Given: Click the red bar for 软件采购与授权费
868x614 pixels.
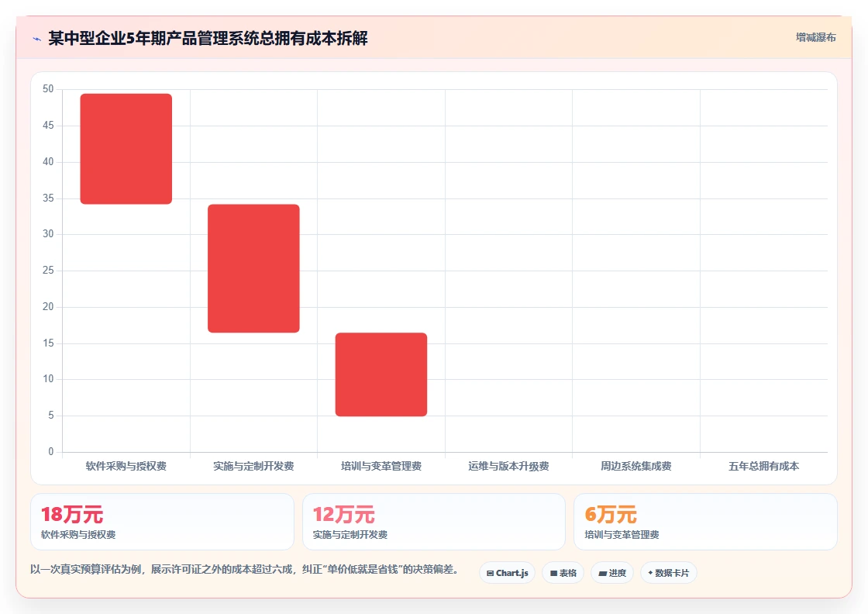Looking at the screenshot, I should click(126, 149).
